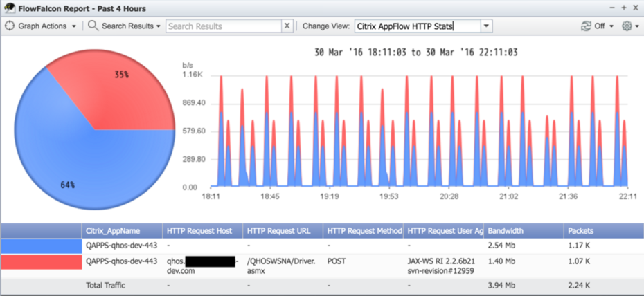Click the panel plus expand icon
The height and width of the screenshot is (296, 644).
coord(623,8)
